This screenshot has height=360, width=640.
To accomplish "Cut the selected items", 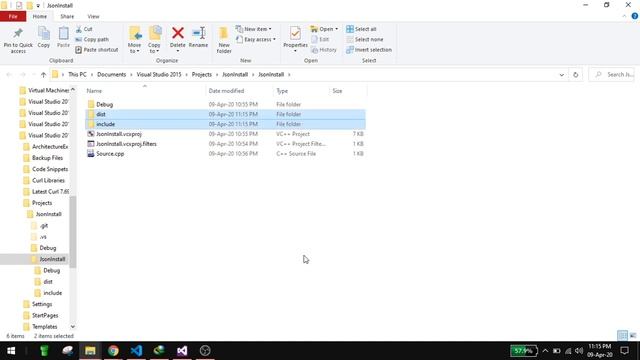I will 84,29.
